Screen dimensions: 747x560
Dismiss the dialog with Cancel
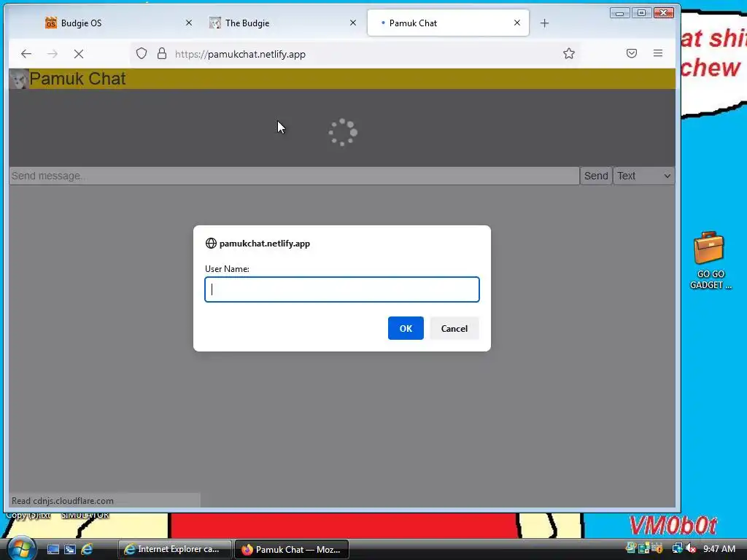click(454, 328)
